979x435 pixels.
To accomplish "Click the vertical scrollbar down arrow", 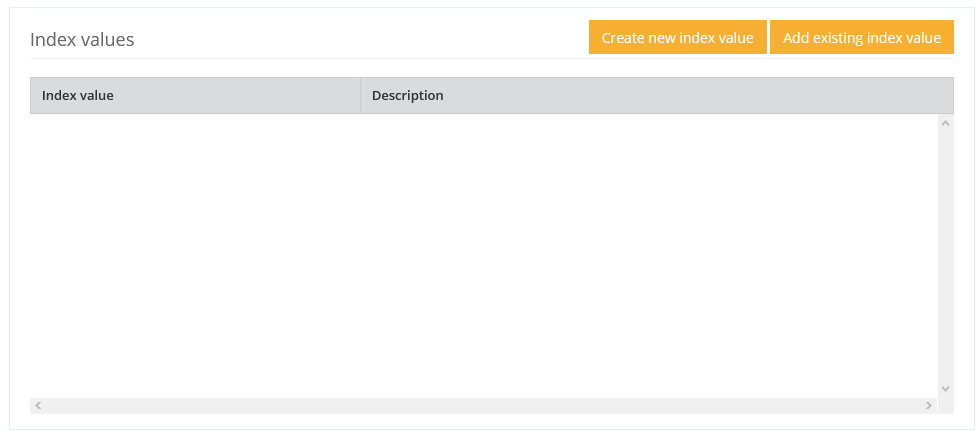I will [945, 388].
